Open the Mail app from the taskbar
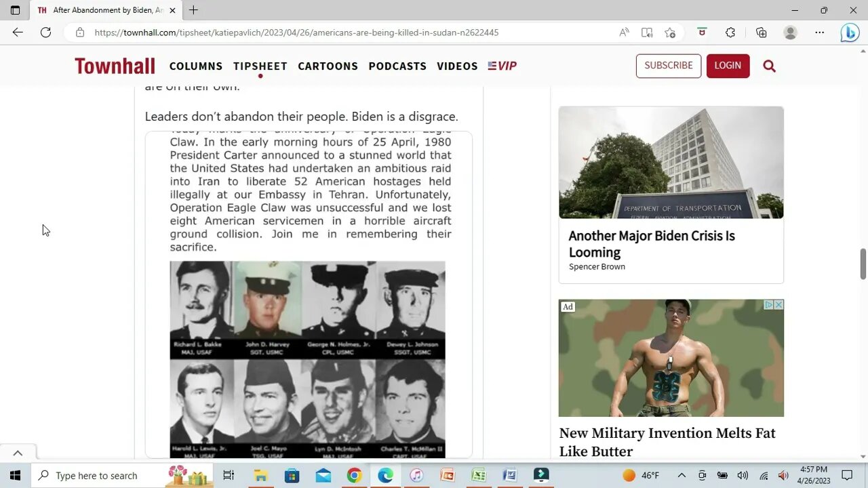Viewport: 868px width, 488px height. (x=323, y=475)
